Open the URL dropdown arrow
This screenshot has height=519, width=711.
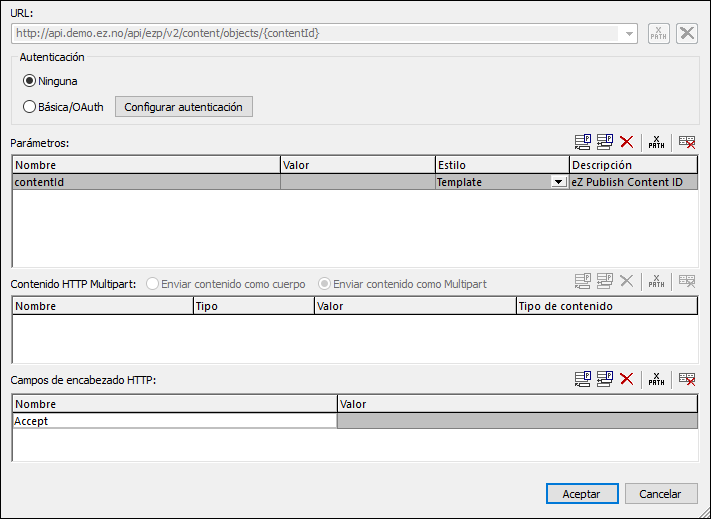[629, 34]
